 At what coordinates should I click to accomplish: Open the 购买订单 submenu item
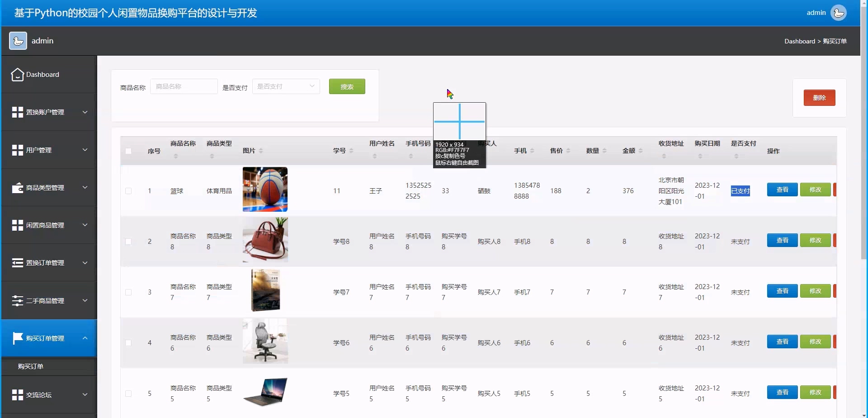pyautogui.click(x=49, y=366)
